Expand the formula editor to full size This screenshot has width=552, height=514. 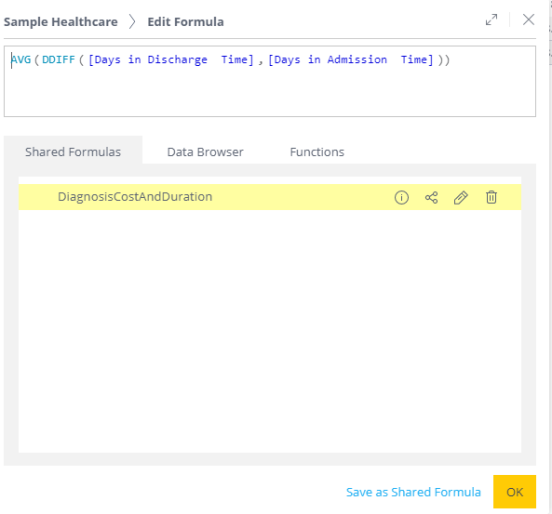(x=491, y=20)
